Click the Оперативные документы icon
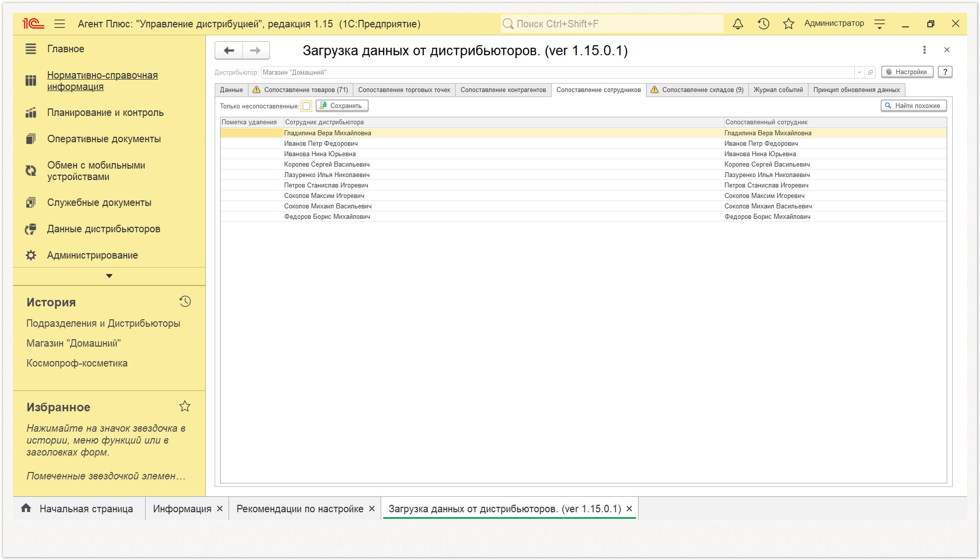Image resolution: width=980 pixels, height=560 pixels. pyautogui.click(x=31, y=139)
